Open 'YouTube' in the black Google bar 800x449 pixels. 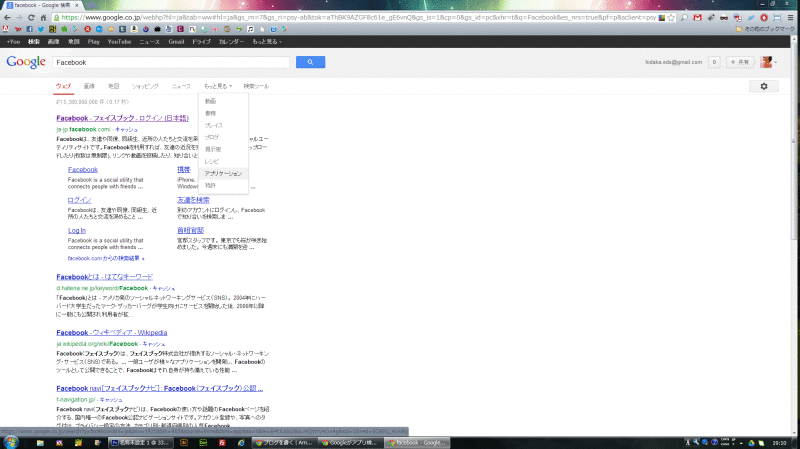coord(119,41)
